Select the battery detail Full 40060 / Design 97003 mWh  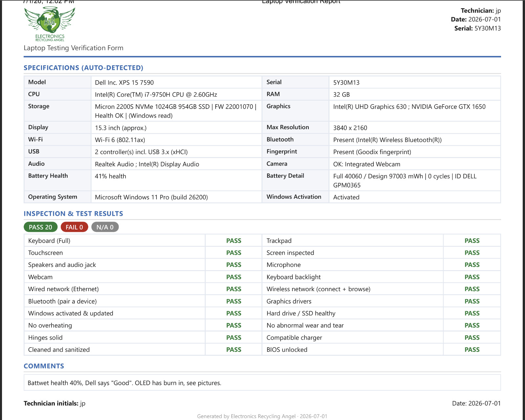click(405, 181)
